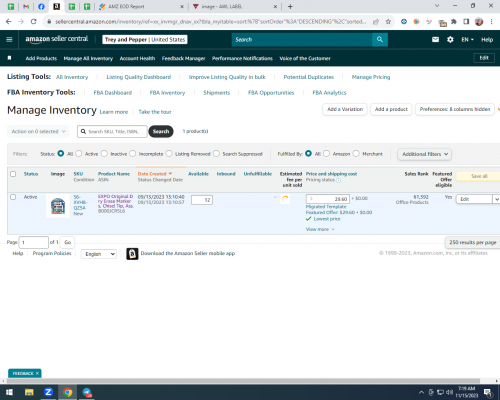Expand the View more pricing details
Viewport: 500px width, 400px height.
320,229
